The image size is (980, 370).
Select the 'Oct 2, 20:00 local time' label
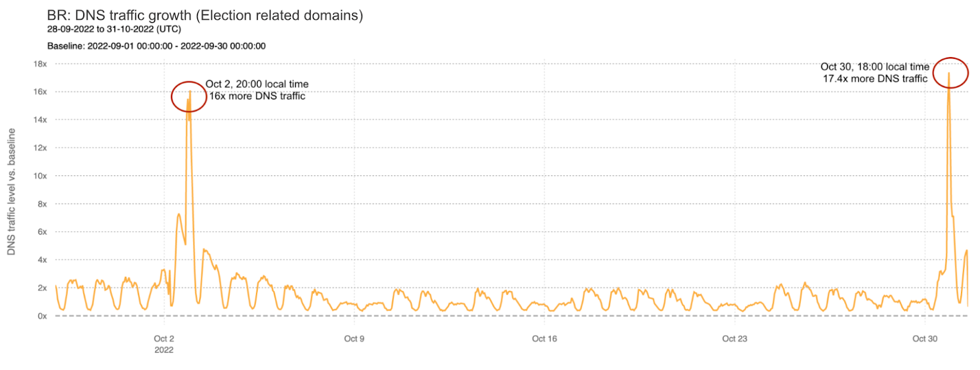click(x=257, y=84)
